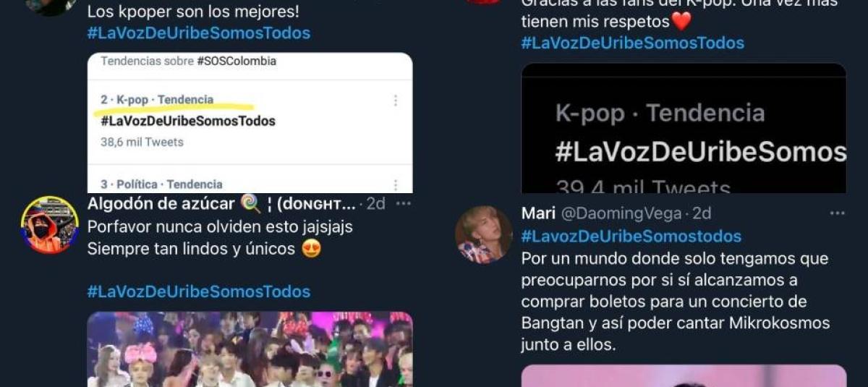
Task: Open the 2d timestamp on Mari's tweet
Action: [702, 213]
